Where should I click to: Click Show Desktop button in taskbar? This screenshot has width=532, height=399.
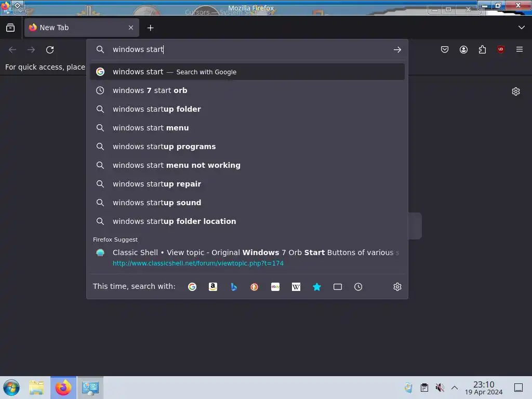click(518, 388)
